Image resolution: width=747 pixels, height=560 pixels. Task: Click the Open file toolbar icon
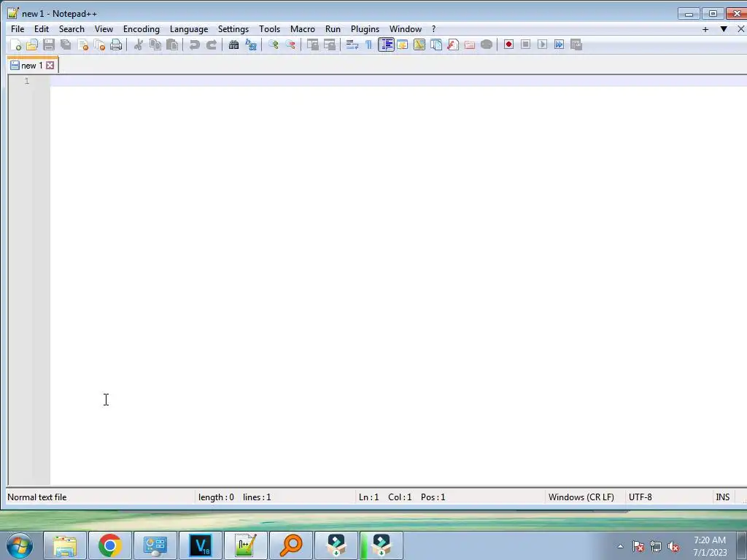[x=32, y=44]
